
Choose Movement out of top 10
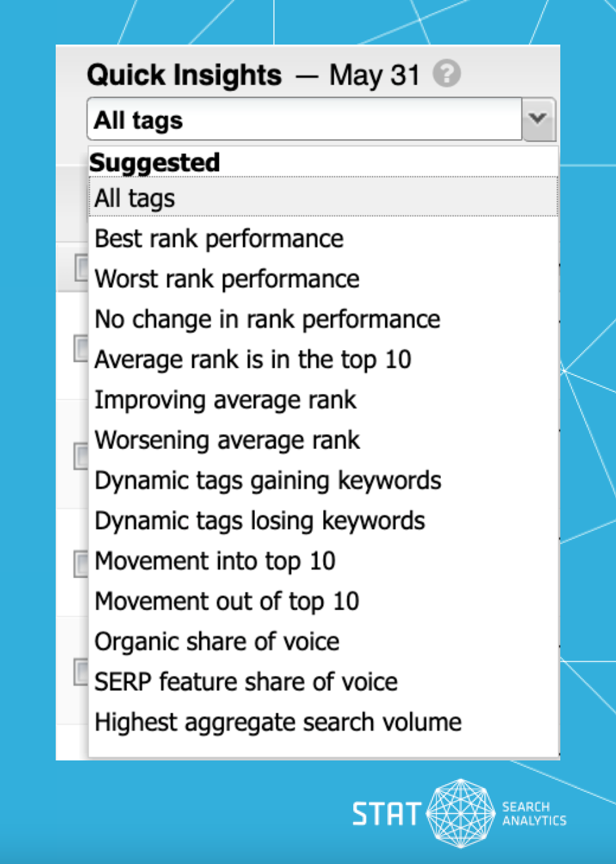[x=227, y=601]
